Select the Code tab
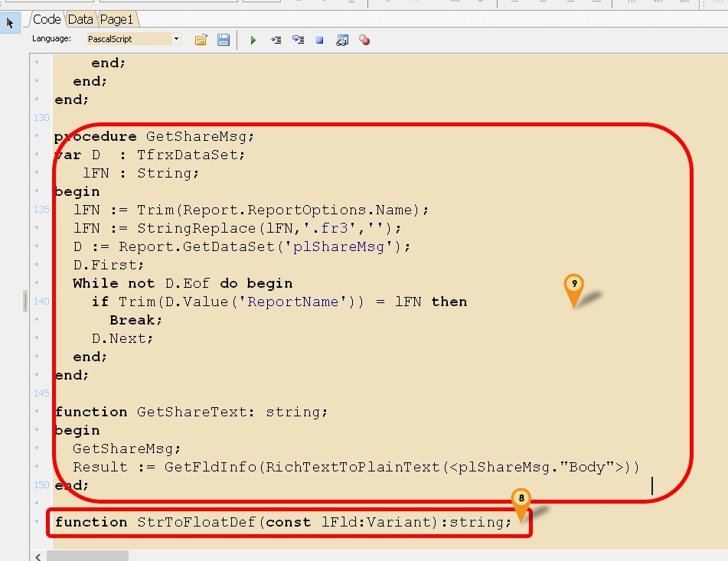The width and height of the screenshot is (728, 561). (47, 18)
